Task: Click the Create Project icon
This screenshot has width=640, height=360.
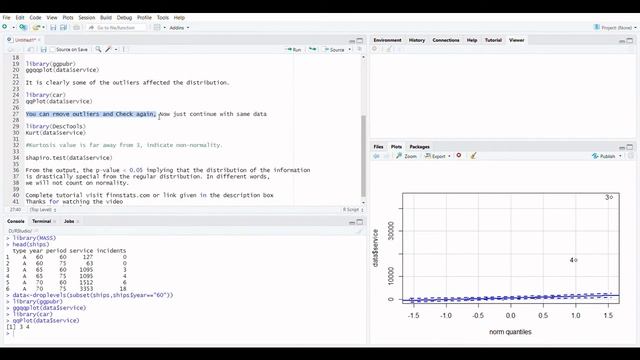Action: [x=23, y=27]
